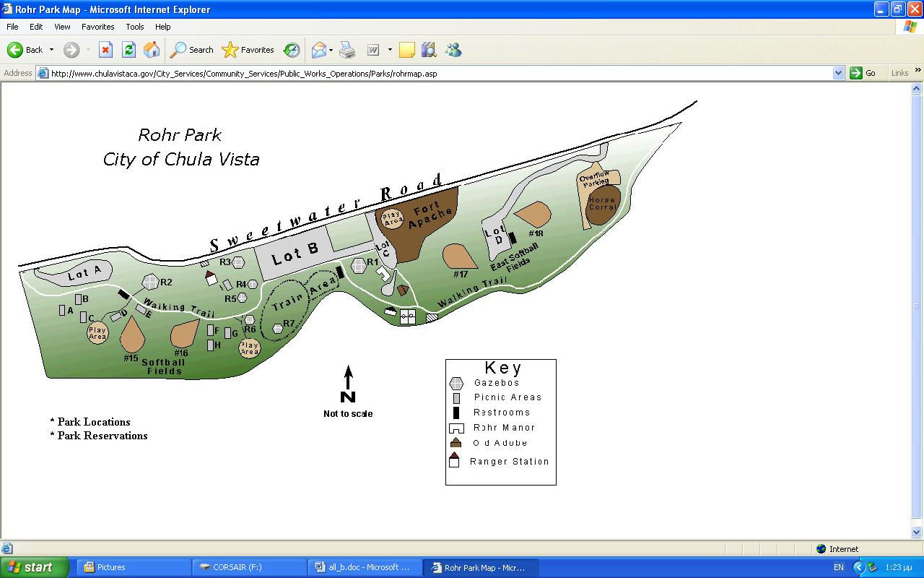Open the History icon
This screenshot has height=578, width=924.
pos(292,50)
